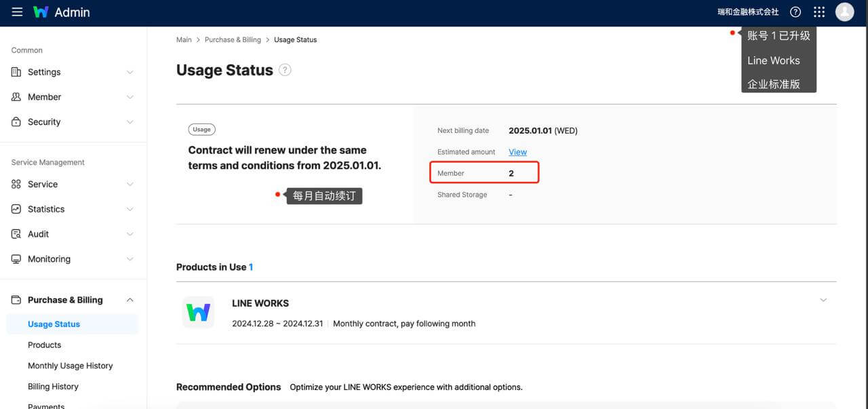Click the Settings building icon in sidebar
Viewport: 868px width, 409px height.
tap(16, 72)
